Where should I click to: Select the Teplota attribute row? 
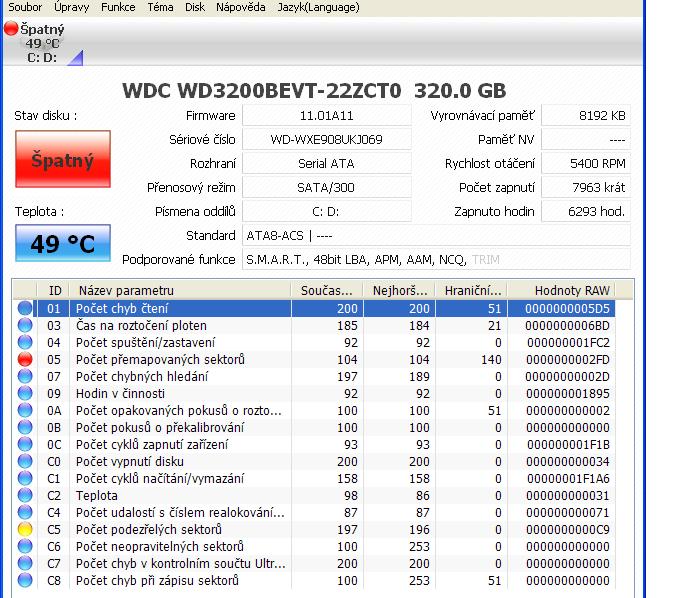(x=314, y=495)
